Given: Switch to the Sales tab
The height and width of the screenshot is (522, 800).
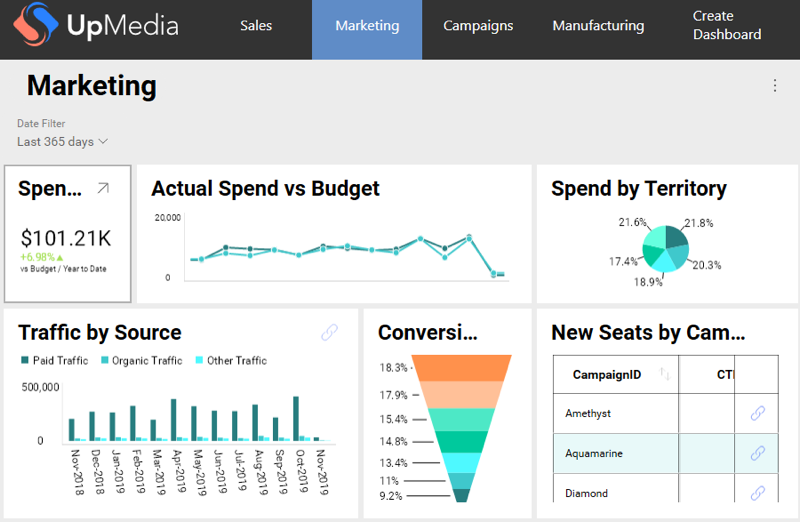Looking at the screenshot, I should (256, 26).
